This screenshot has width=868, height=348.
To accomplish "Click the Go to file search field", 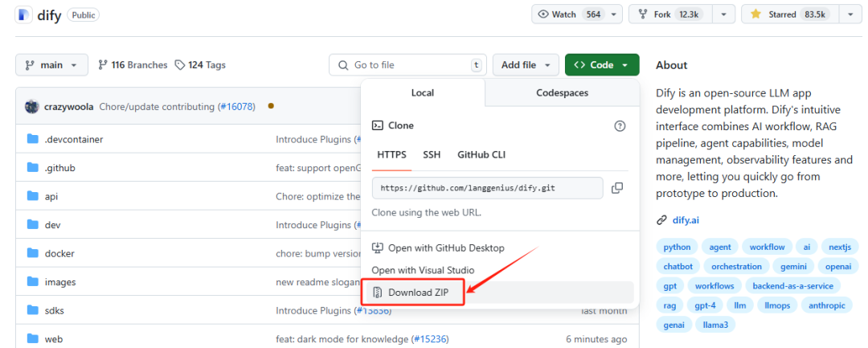I will [408, 65].
